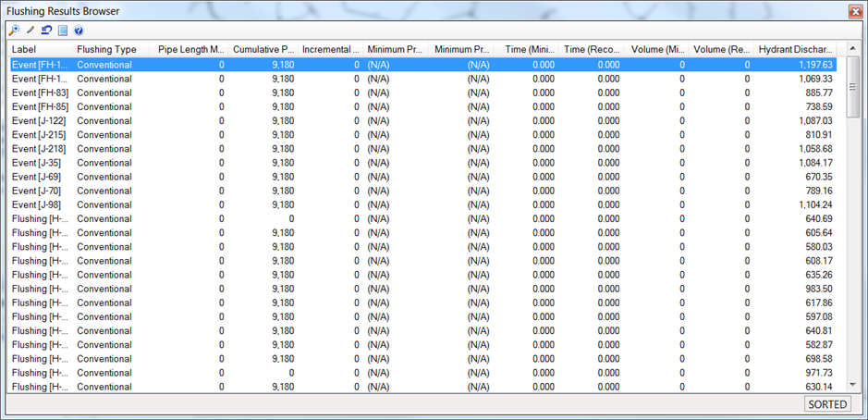Click the Hydrant Dischar... column header
868x420 pixels.
(796, 49)
